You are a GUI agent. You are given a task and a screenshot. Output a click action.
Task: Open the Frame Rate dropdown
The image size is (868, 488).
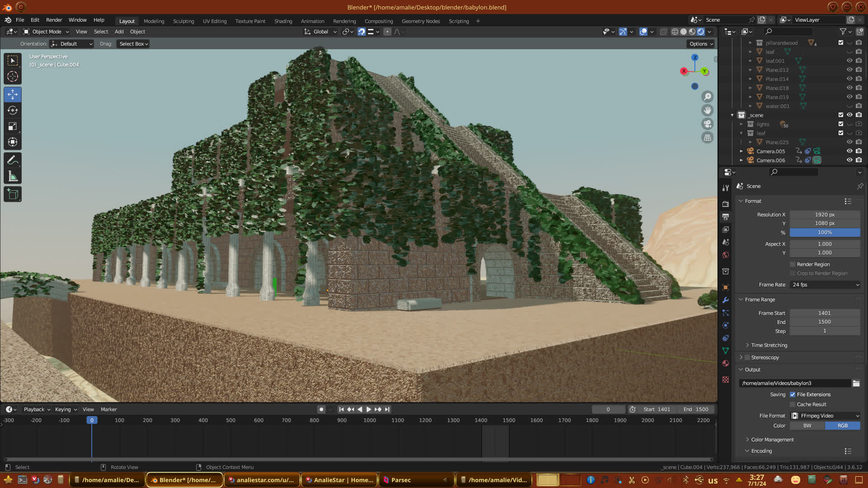click(x=825, y=285)
